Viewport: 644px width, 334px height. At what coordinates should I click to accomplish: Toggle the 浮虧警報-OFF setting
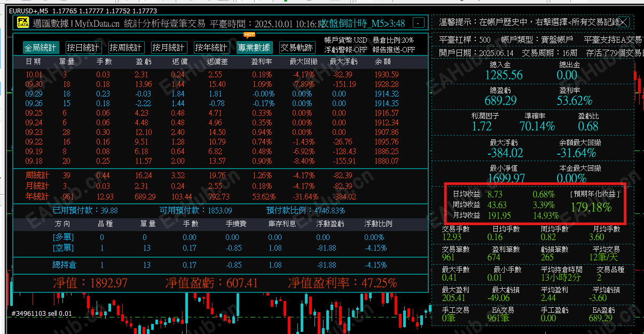pyautogui.click(x=347, y=50)
